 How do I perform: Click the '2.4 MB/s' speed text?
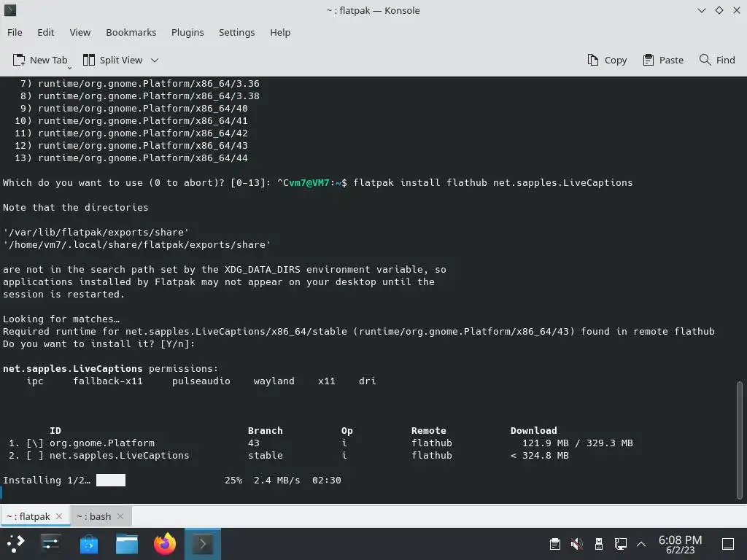pos(276,480)
